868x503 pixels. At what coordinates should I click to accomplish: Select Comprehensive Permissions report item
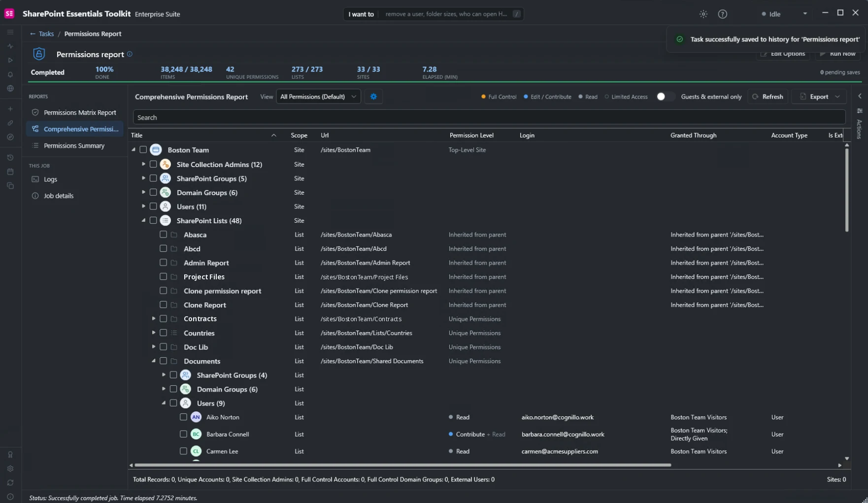tap(75, 129)
